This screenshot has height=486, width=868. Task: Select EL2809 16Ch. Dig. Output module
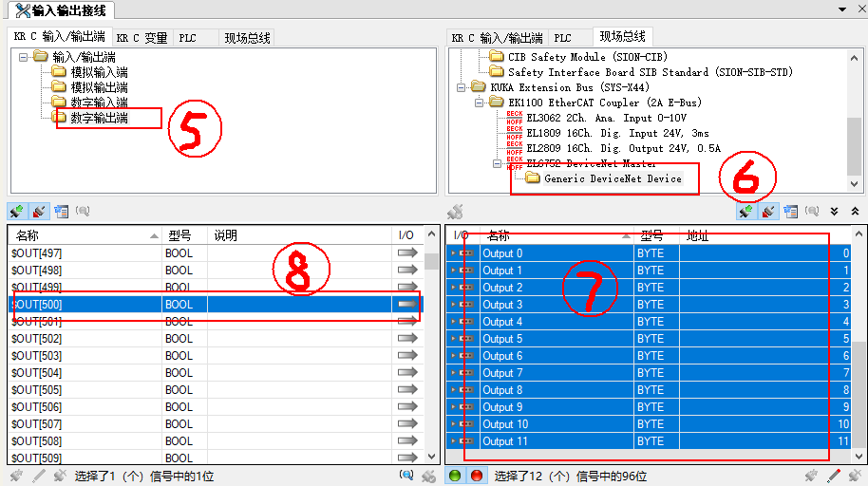(623, 148)
